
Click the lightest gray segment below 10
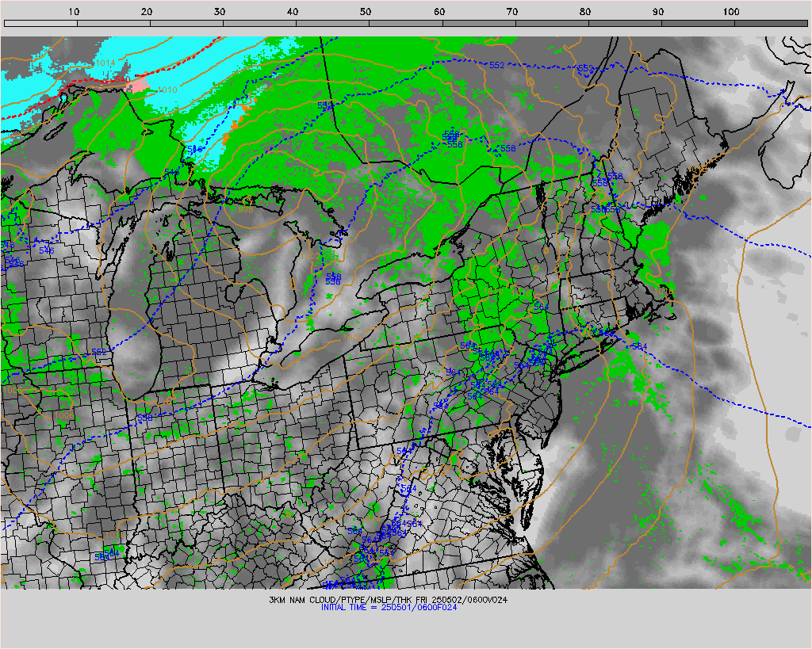coord(40,23)
